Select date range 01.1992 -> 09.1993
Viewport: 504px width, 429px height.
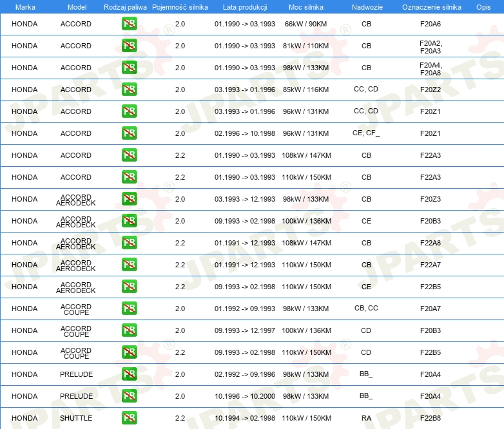pyautogui.click(x=245, y=309)
